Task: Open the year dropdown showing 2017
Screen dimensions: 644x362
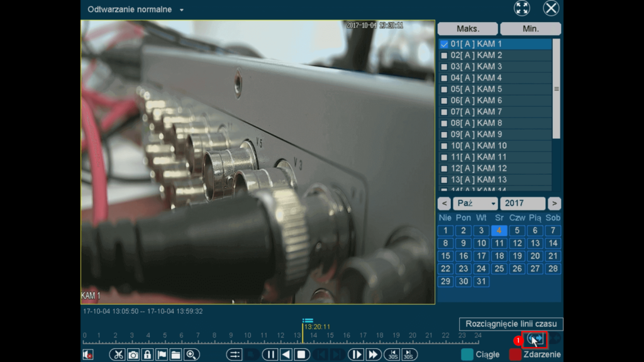Action: [x=523, y=204]
